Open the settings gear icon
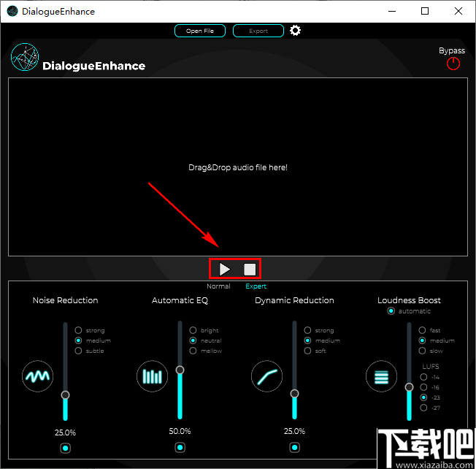 295,31
